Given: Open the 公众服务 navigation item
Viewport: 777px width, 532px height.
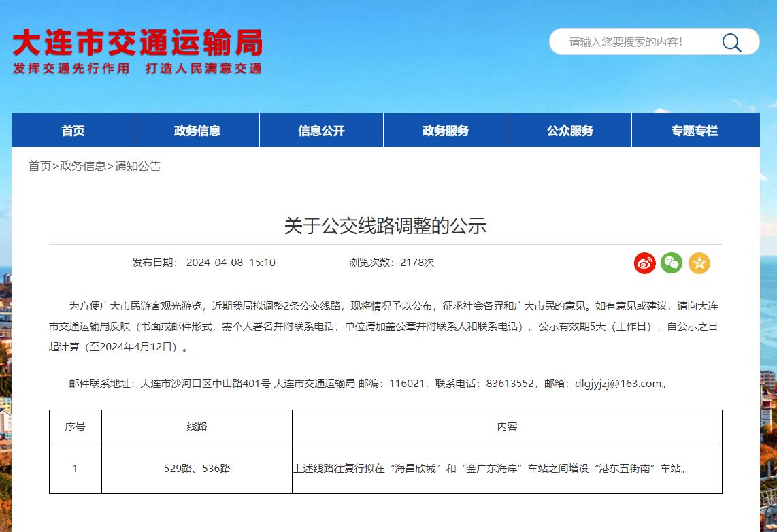Looking at the screenshot, I should click(x=569, y=131).
